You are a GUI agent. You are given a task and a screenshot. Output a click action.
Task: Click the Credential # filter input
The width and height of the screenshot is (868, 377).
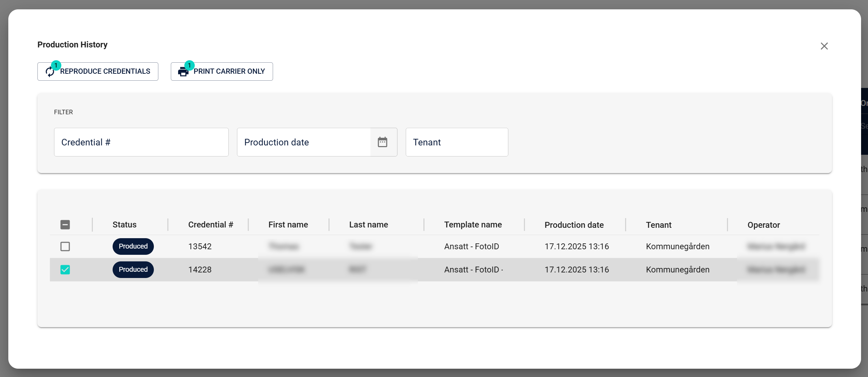141,142
